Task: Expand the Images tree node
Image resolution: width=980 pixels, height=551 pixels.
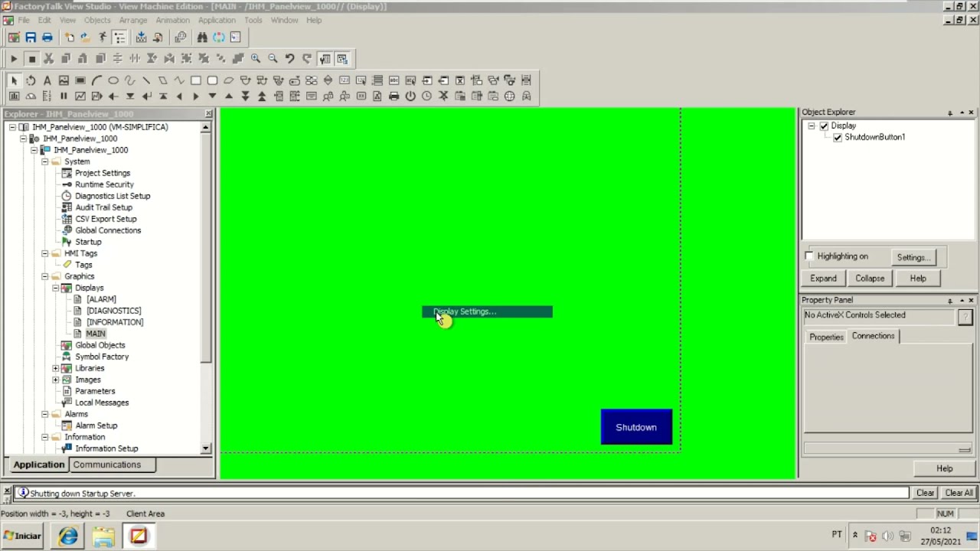Action: point(56,380)
